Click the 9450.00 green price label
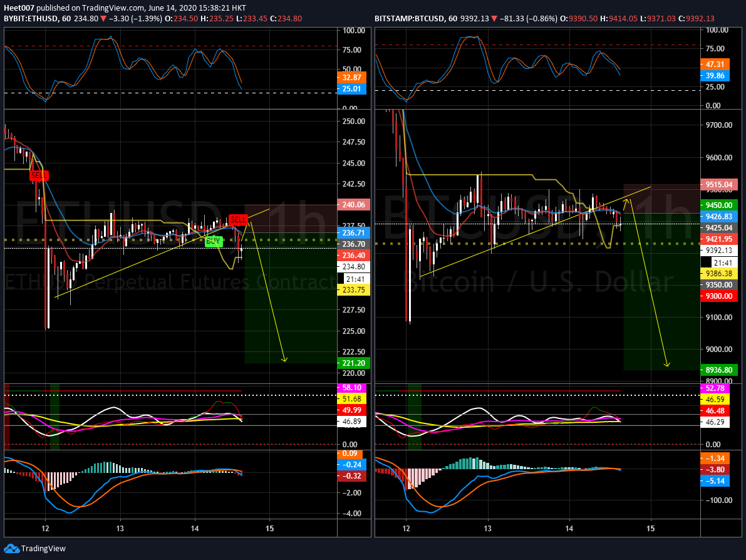 click(x=719, y=205)
